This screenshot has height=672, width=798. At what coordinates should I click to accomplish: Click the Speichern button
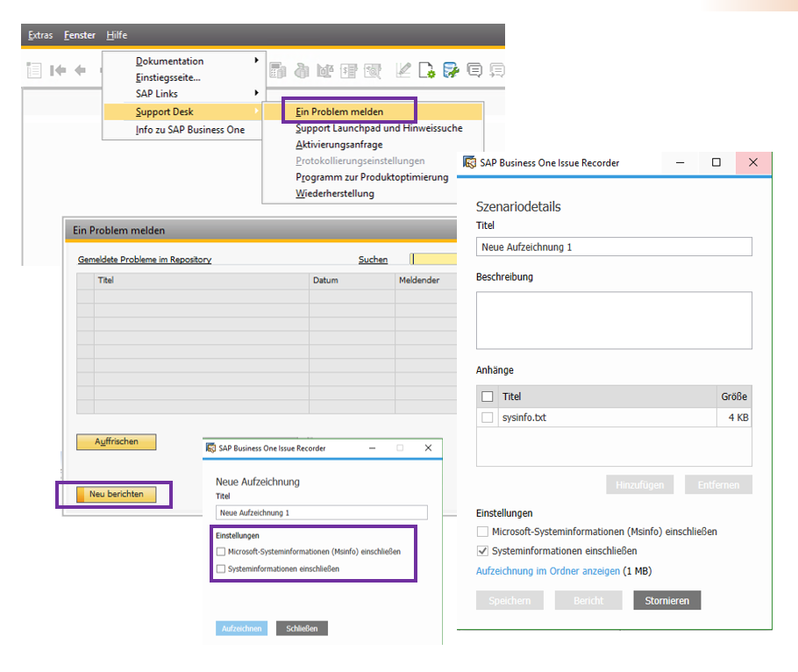tap(509, 600)
